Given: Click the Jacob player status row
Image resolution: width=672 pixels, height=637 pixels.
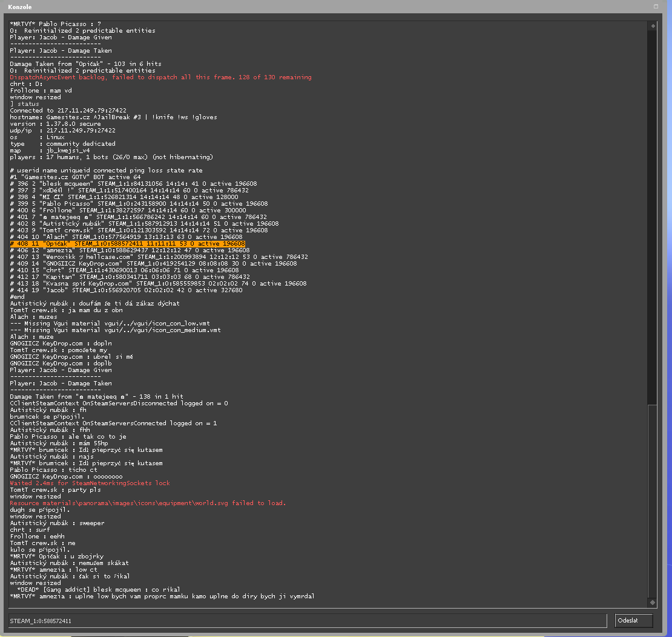Looking at the screenshot, I should pos(126,290).
